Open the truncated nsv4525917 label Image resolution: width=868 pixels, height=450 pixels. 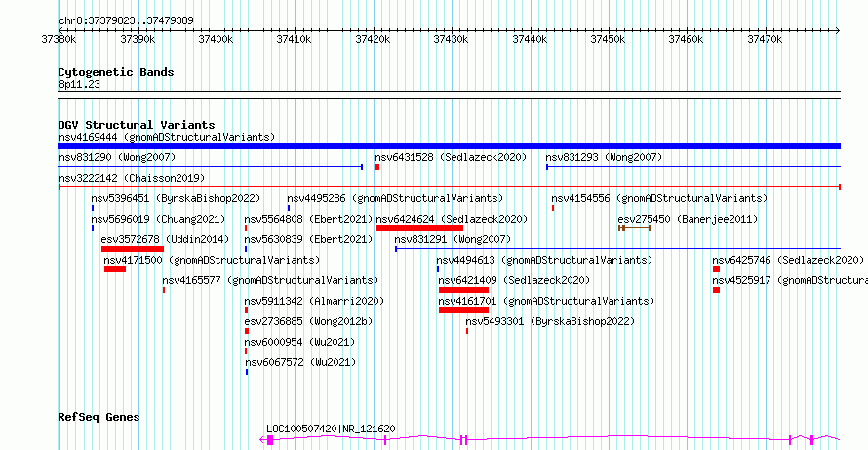pyautogui.click(x=790, y=280)
